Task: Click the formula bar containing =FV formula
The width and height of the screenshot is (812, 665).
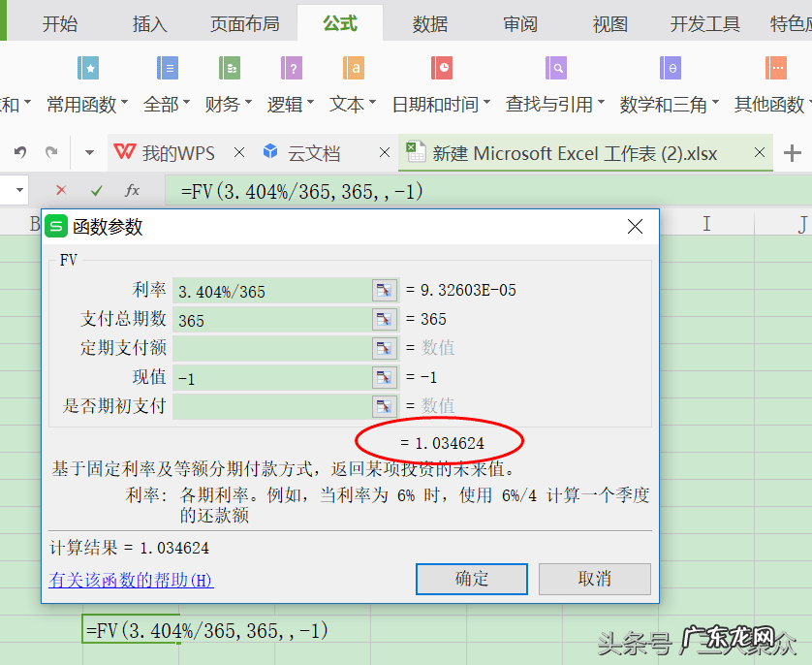Action: point(488,191)
